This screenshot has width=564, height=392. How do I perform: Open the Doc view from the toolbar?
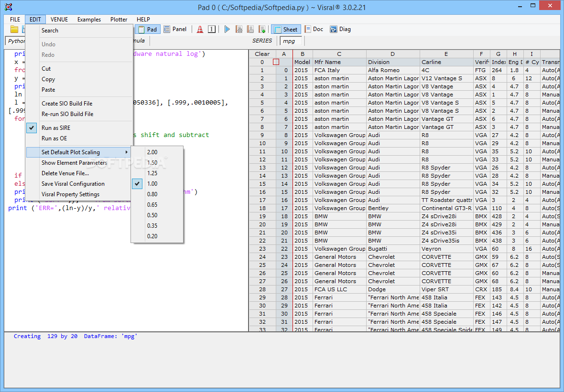(314, 30)
